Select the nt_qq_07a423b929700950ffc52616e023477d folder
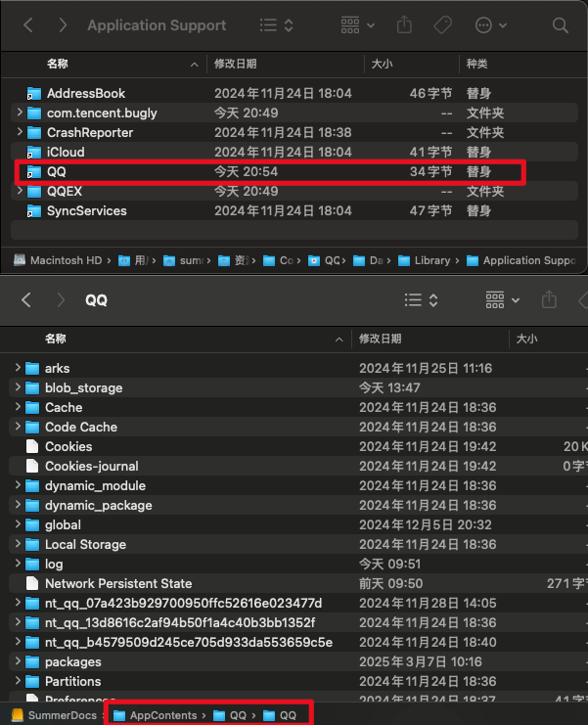Screen dimensions: 588x725 [182, 603]
